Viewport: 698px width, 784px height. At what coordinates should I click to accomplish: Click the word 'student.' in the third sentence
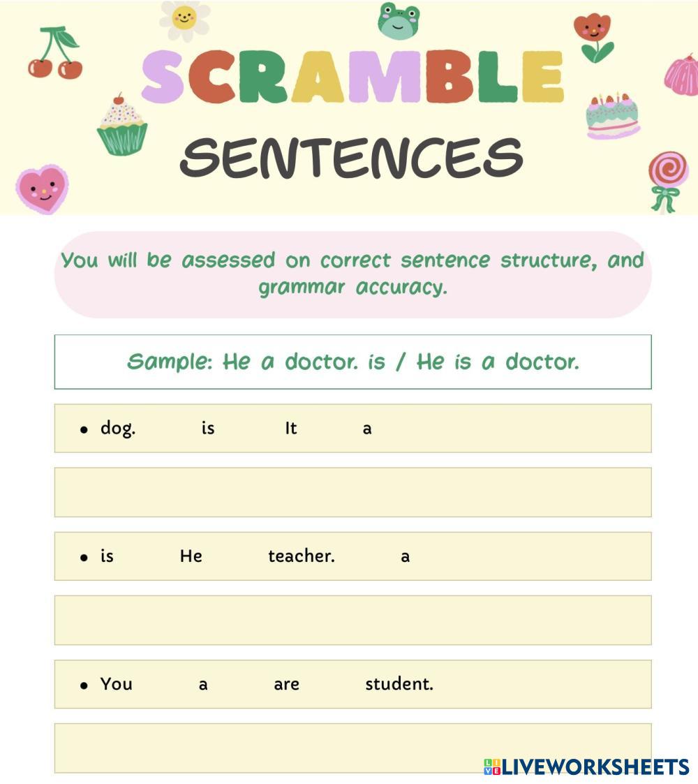click(x=399, y=683)
